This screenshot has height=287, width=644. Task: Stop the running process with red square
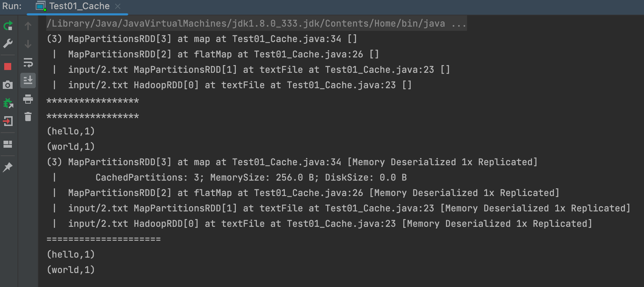[8, 66]
